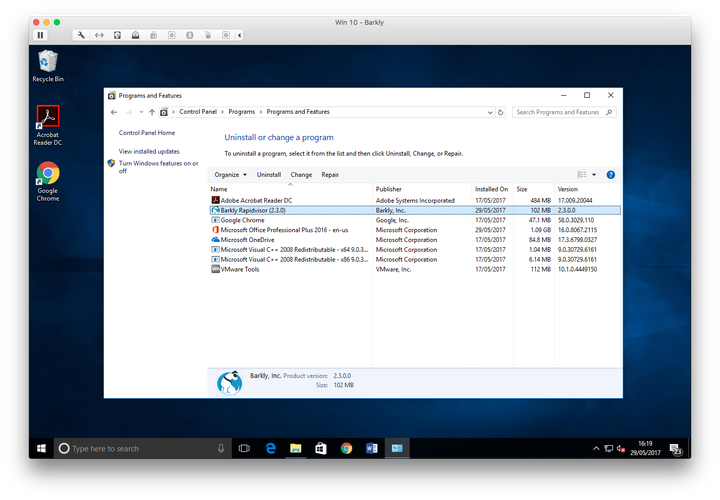Refresh the Programs and Features address bar
The image size is (720, 500).
[501, 112]
